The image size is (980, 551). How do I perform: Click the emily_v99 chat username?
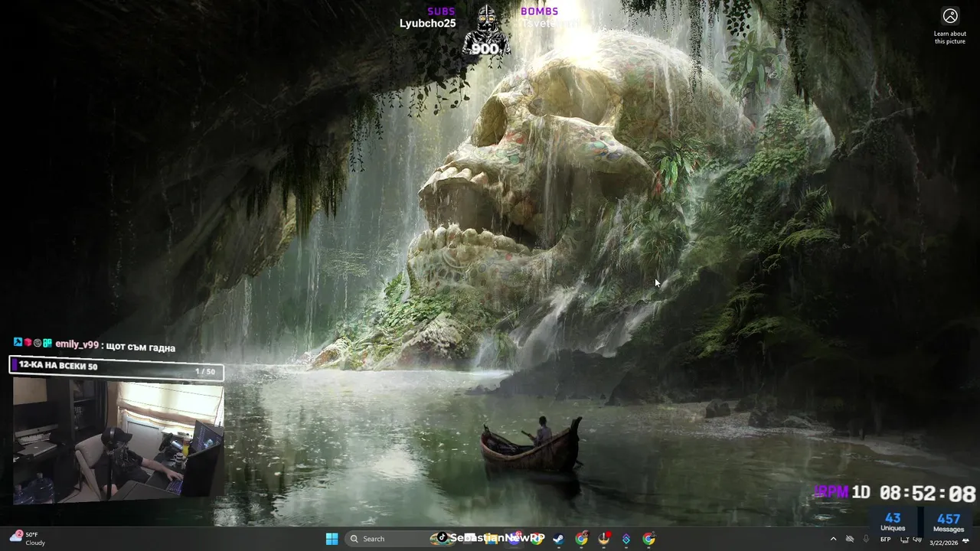click(x=77, y=345)
